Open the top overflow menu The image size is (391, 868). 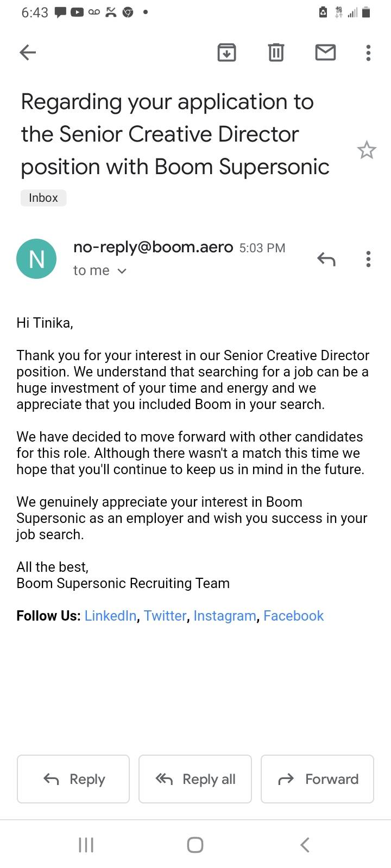(x=368, y=52)
